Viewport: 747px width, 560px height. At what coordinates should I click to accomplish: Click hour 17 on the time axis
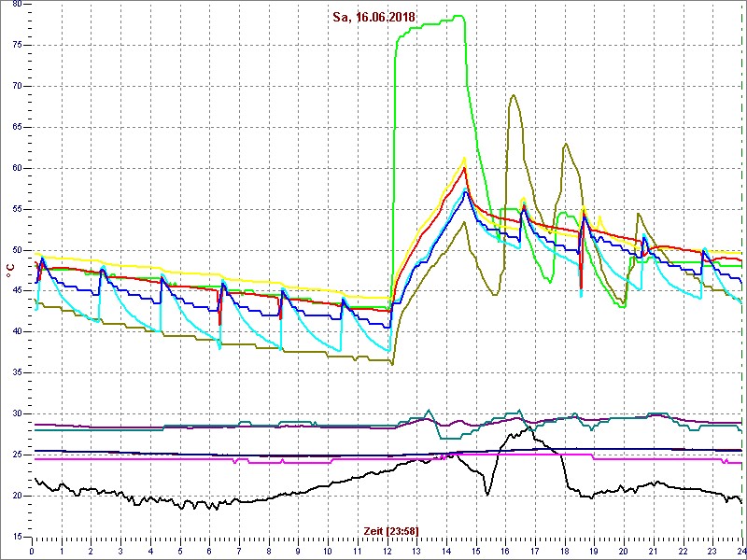pyautogui.click(x=534, y=551)
